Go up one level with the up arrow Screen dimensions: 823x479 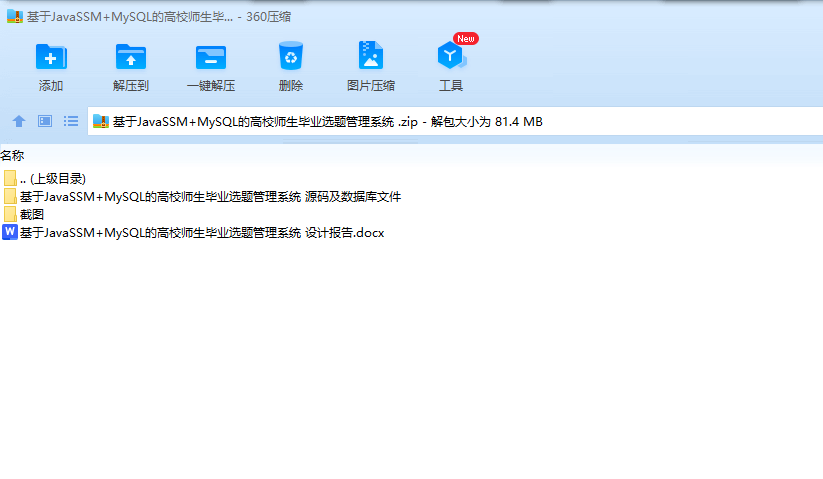click(x=19, y=121)
